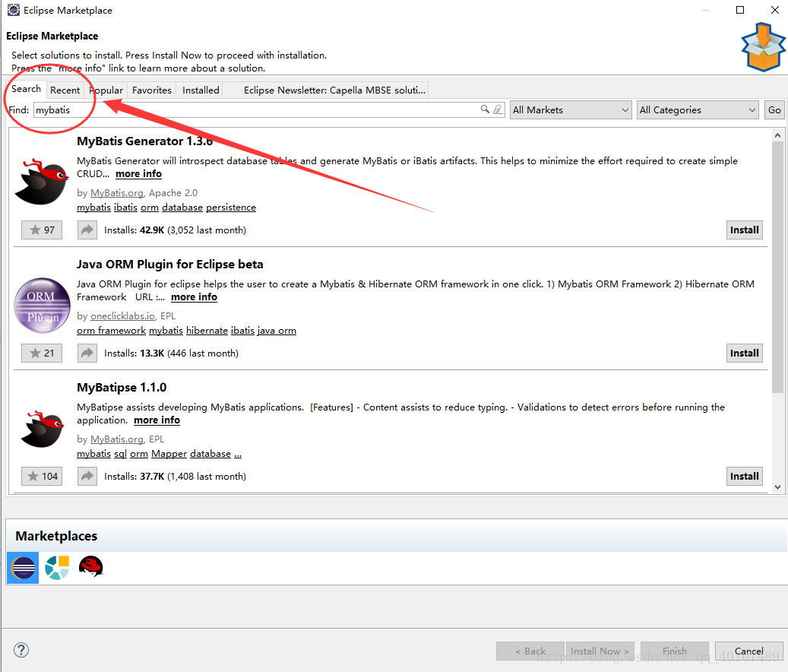Install MyBatis Generator 1.3.6
788x672 pixels.
coord(744,230)
